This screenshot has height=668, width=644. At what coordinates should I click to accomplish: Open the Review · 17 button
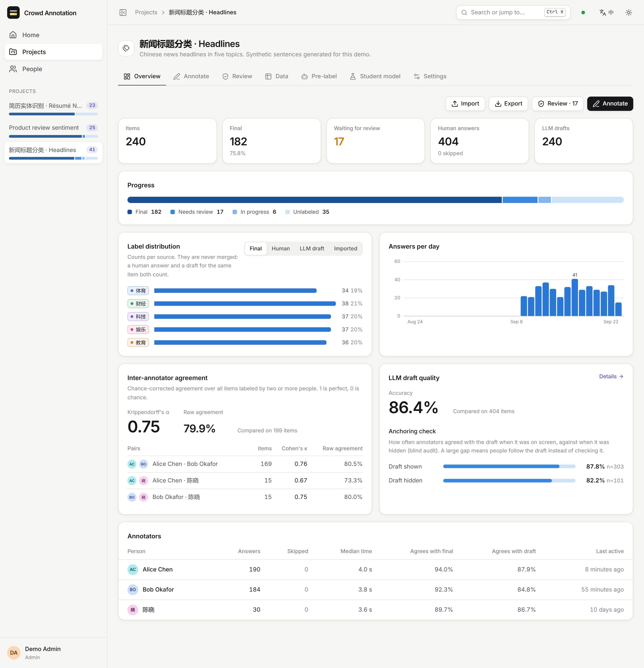557,104
